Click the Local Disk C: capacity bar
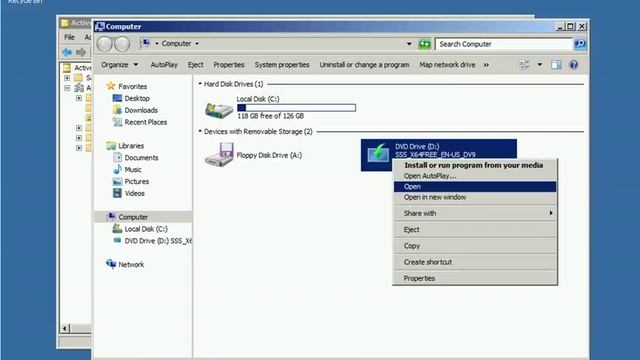The image size is (640, 360). tap(296, 108)
